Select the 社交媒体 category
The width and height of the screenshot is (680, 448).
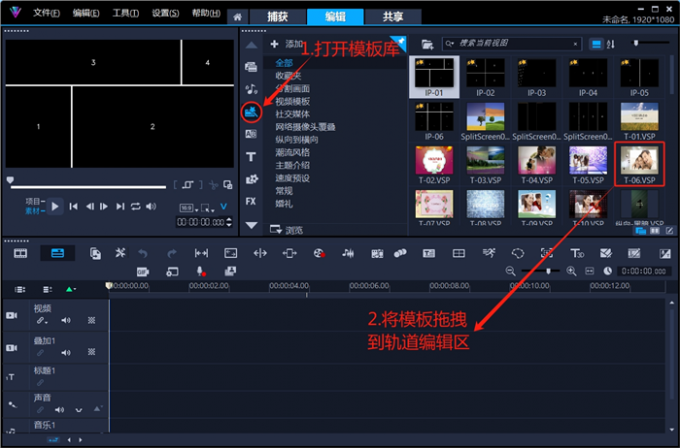tap(293, 114)
